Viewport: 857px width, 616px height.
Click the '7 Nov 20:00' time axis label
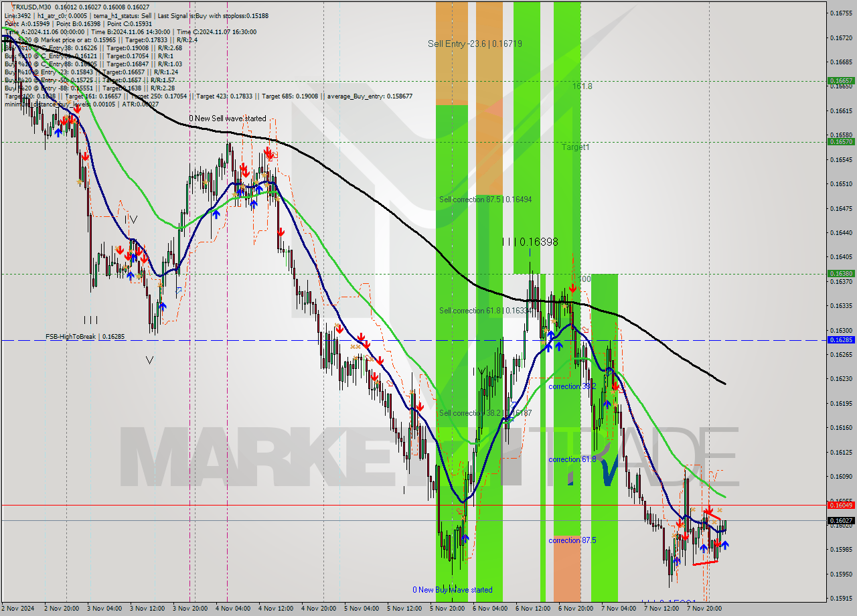(704, 609)
